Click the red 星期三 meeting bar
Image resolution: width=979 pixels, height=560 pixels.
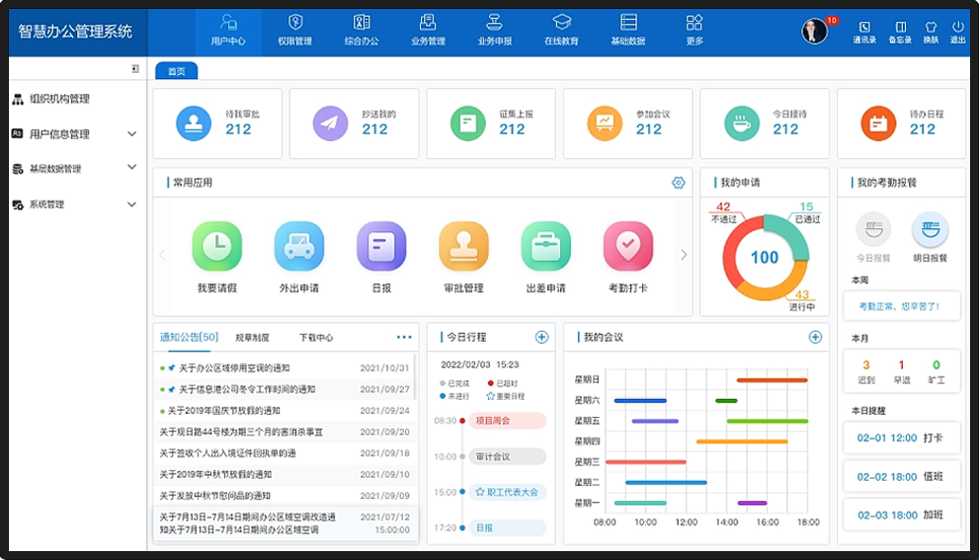(645, 462)
